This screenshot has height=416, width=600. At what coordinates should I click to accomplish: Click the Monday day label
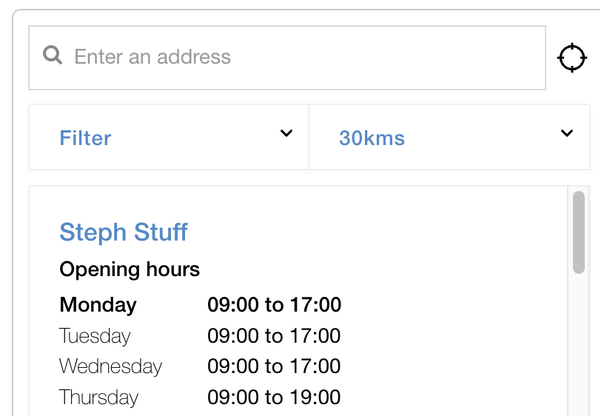[x=98, y=305]
